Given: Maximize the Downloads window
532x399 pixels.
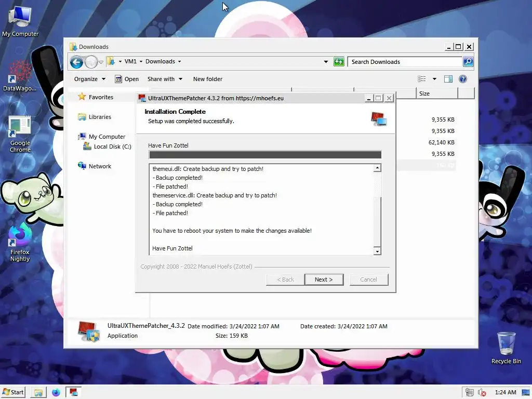Looking at the screenshot, I should click(x=458, y=47).
